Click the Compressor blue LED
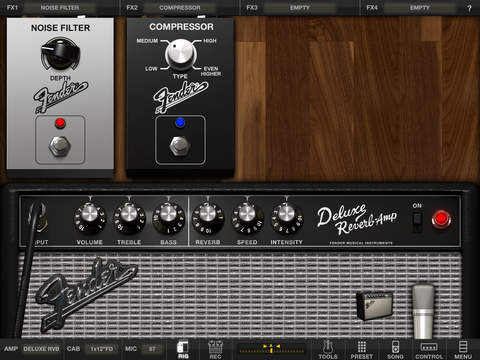The width and height of the screenshot is (480, 360). (180, 123)
